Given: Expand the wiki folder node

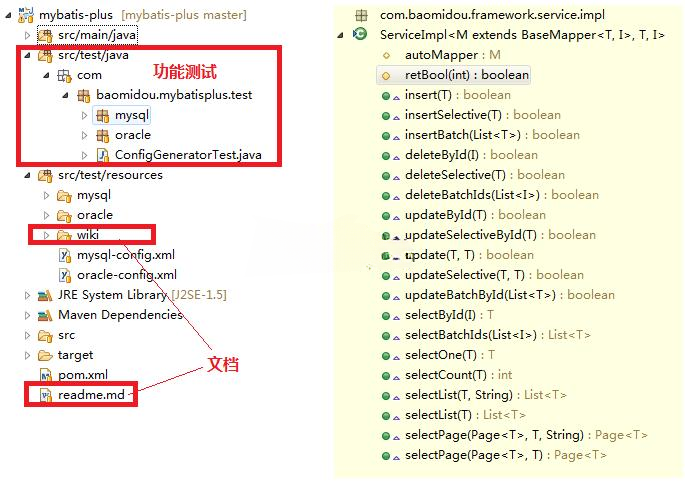Looking at the screenshot, I should pyautogui.click(x=45, y=235).
